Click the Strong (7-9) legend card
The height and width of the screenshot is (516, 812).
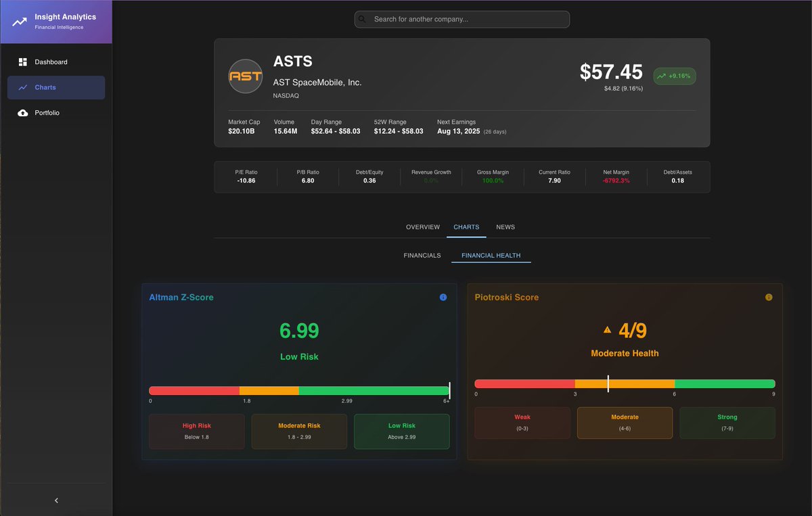727,423
